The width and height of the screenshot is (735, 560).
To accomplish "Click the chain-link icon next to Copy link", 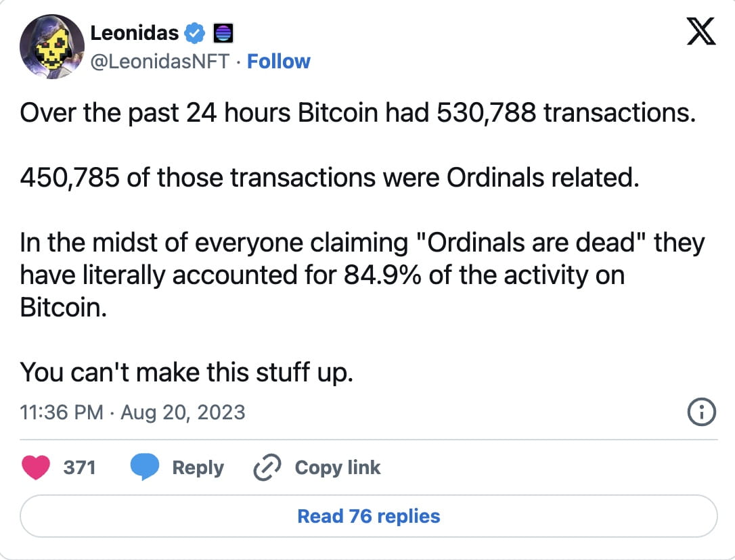I will click(x=268, y=467).
